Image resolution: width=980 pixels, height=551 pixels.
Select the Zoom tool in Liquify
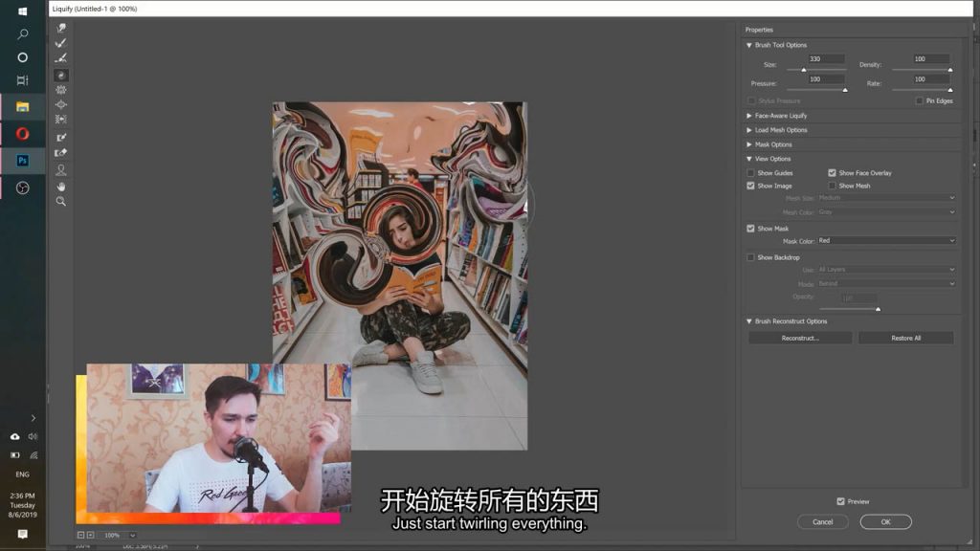pos(60,202)
